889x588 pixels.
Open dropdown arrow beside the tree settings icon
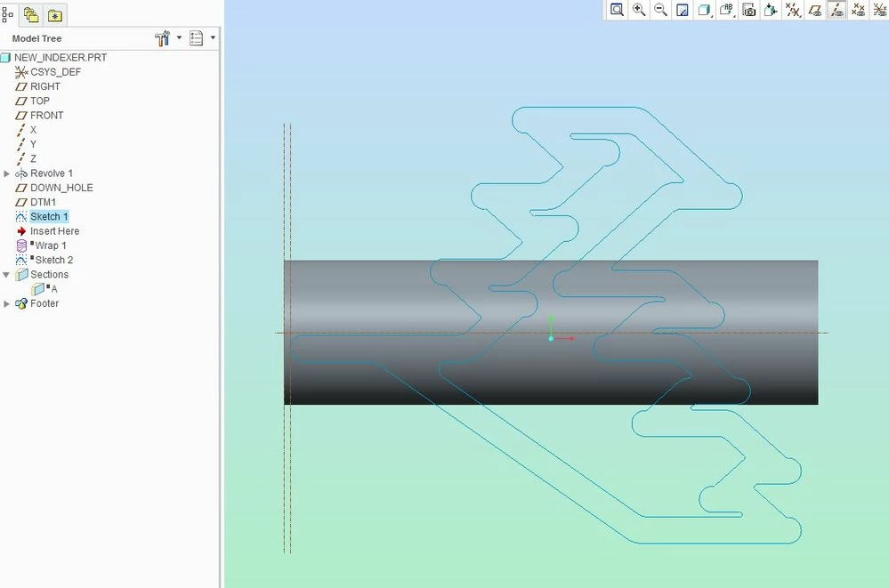point(179,38)
